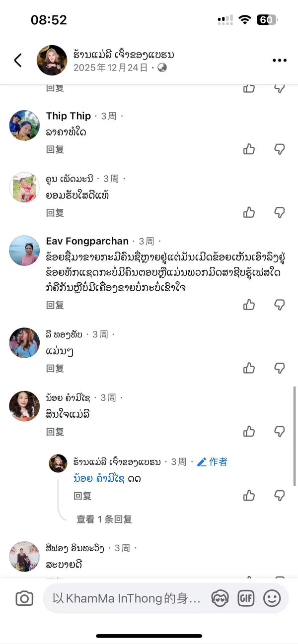Image resolution: width=298 pixels, height=644 pixels.
Task: Dislike Thip Thip's comment
Action: tap(280, 149)
